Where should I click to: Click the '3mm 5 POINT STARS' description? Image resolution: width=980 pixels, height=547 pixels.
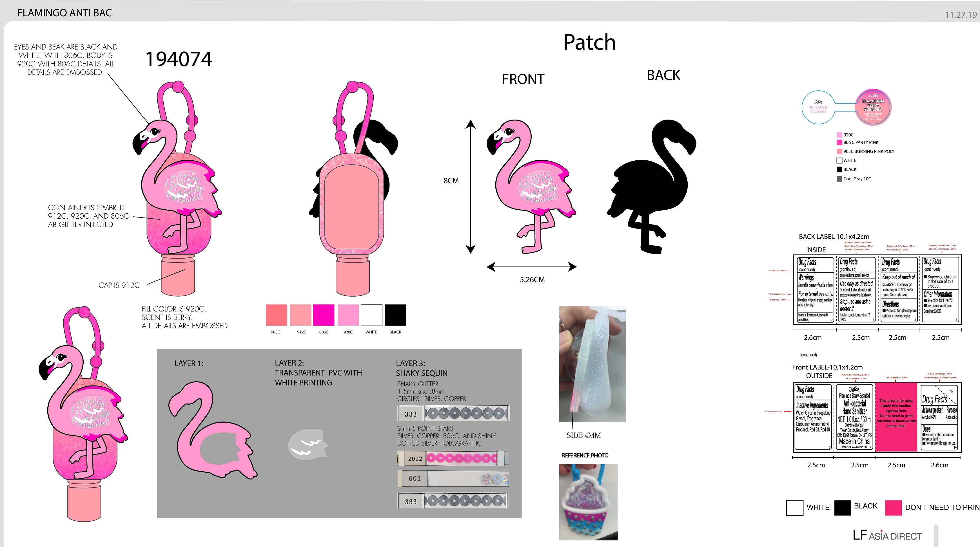[x=447, y=436]
